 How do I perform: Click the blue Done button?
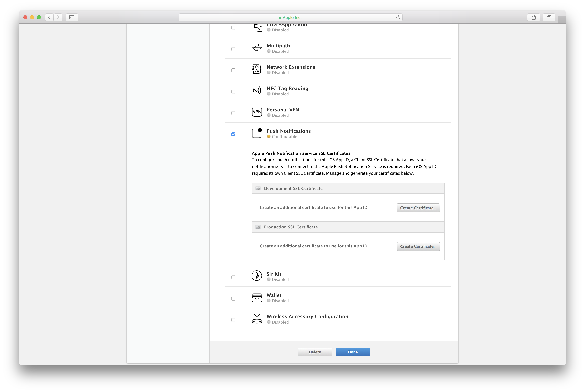coord(353,352)
